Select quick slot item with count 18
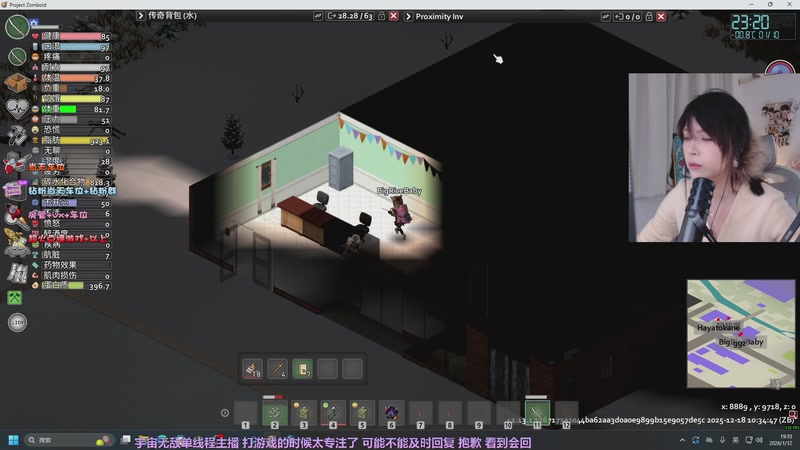The width and height of the screenshot is (800, 450). pyautogui.click(x=253, y=369)
